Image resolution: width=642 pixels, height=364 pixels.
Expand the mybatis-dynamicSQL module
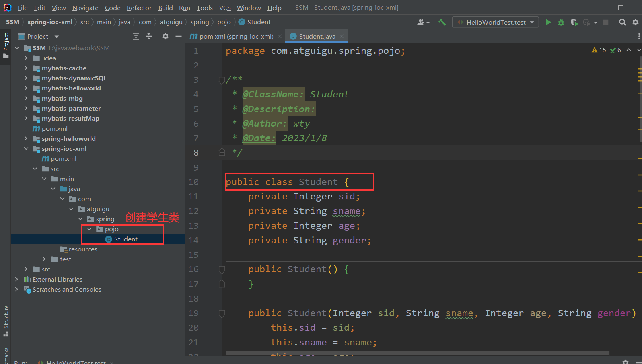[x=26, y=78]
